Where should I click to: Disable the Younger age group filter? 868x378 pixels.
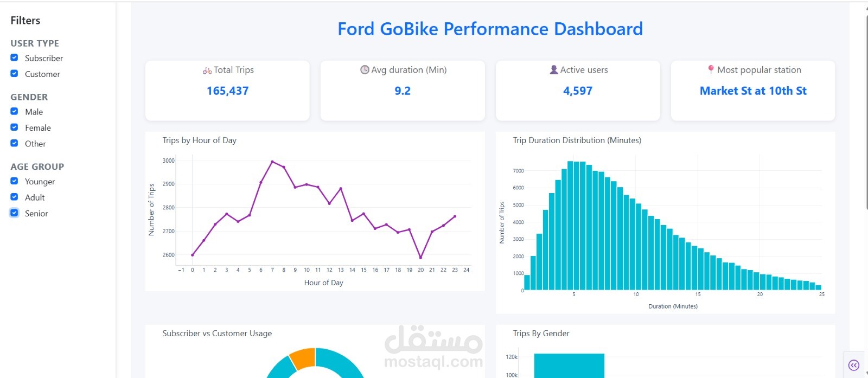pos(14,181)
